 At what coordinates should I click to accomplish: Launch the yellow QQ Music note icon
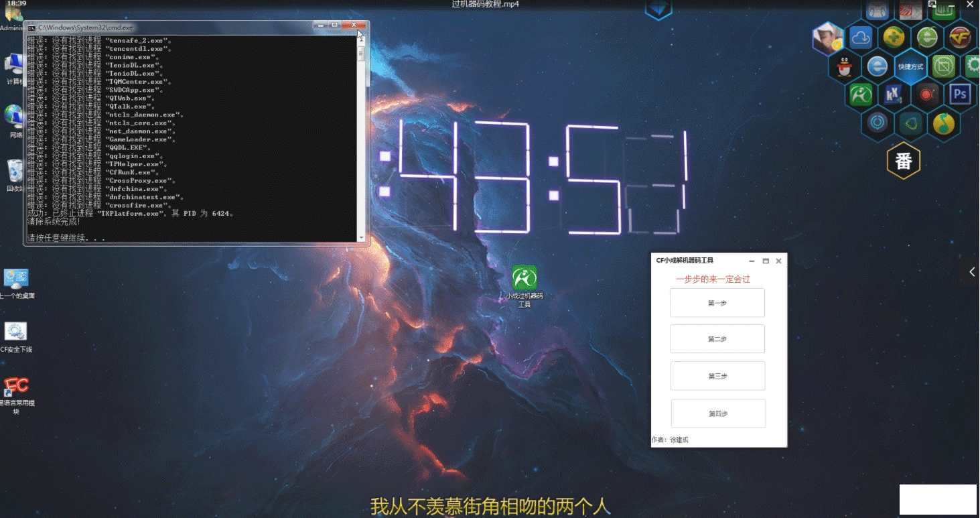click(x=943, y=123)
